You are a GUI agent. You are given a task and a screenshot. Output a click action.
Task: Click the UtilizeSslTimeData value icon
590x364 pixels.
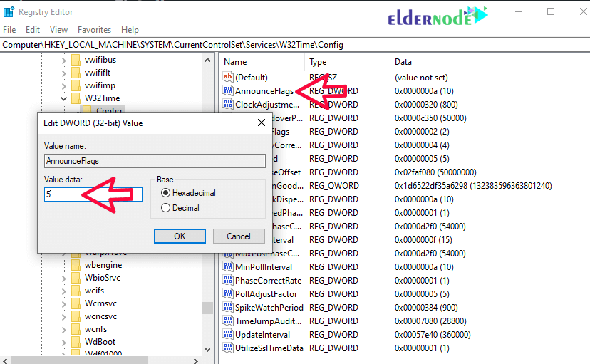tap(228, 348)
